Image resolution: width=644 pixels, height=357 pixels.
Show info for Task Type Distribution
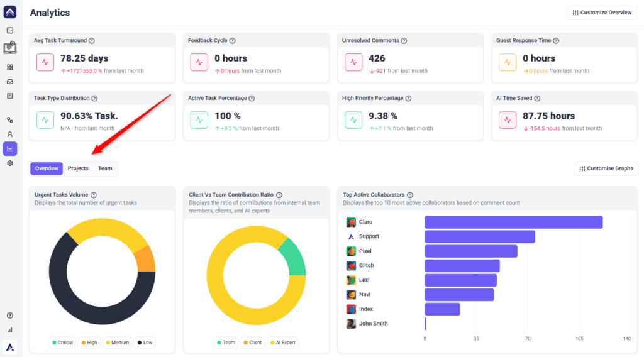coord(94,98)
